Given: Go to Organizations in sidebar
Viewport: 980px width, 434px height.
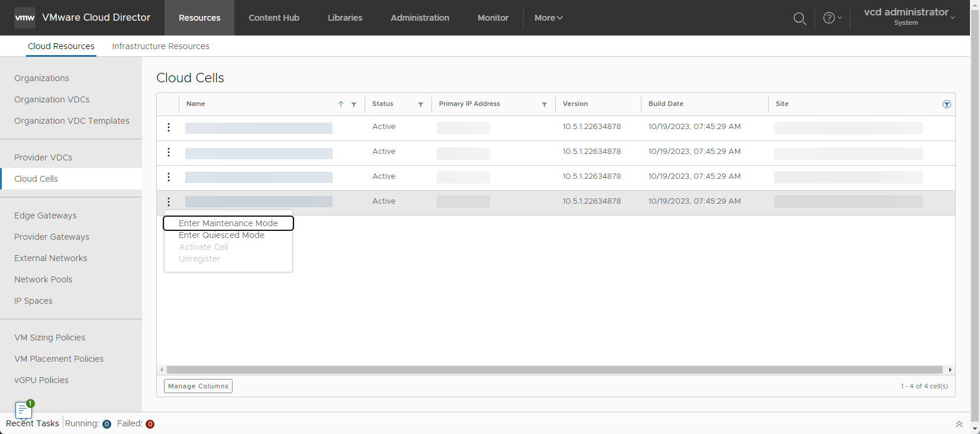Looking at the screenshot, I should coord(41,78).
